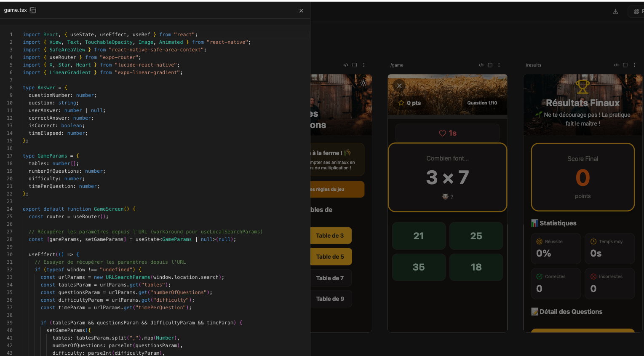This screenshot has height=356, width=644.
Task: Toggle the Table de 3 selection
Action: 330,236
